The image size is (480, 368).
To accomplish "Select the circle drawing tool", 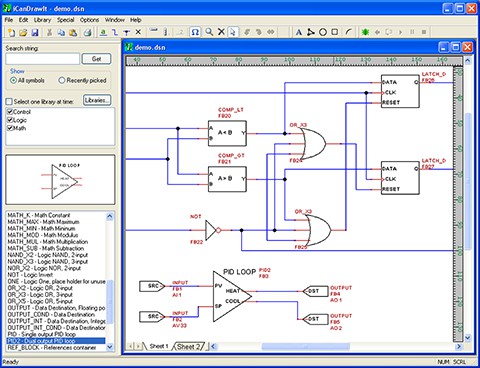I will click(323, 32).
